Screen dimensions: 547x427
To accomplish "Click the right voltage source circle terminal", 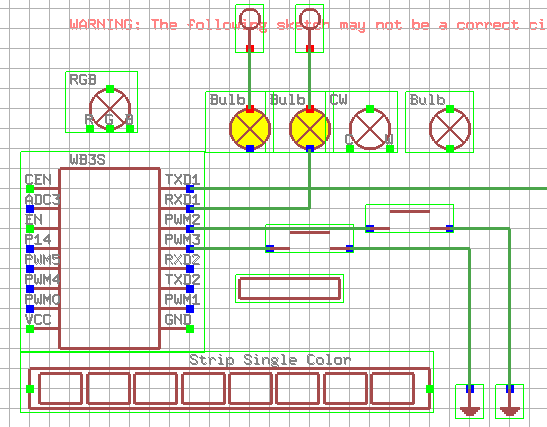I will point(309,18).
